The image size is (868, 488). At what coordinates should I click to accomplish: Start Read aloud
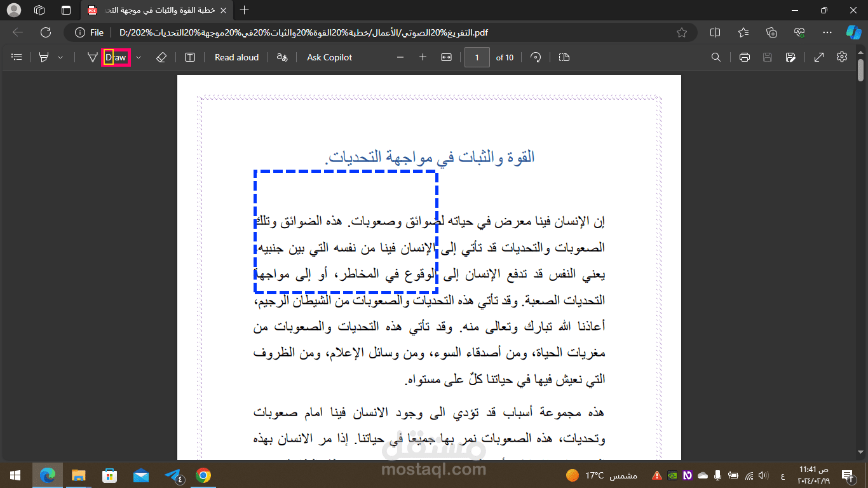point(236,57)
